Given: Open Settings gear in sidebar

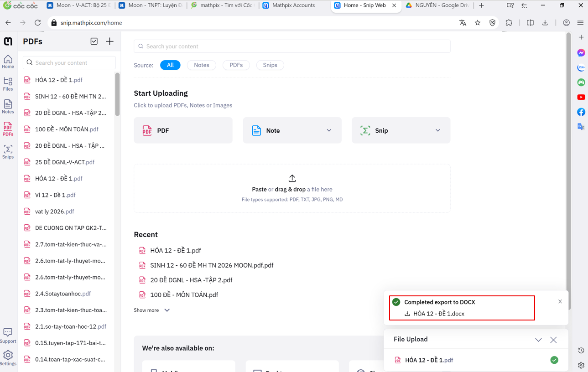Looking at the screenshot, I should [8, 357].
